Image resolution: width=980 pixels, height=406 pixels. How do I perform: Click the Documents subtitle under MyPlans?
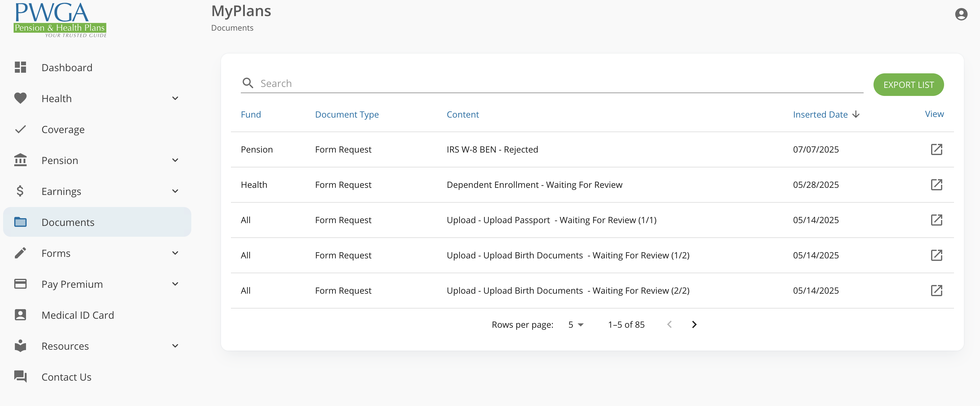232,28
